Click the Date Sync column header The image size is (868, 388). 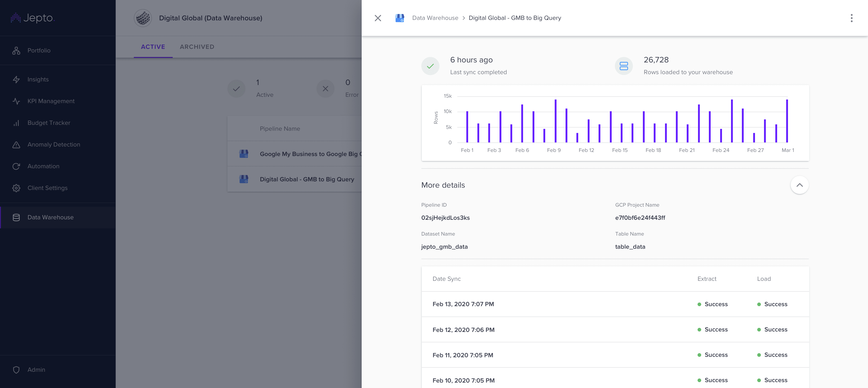446,279
